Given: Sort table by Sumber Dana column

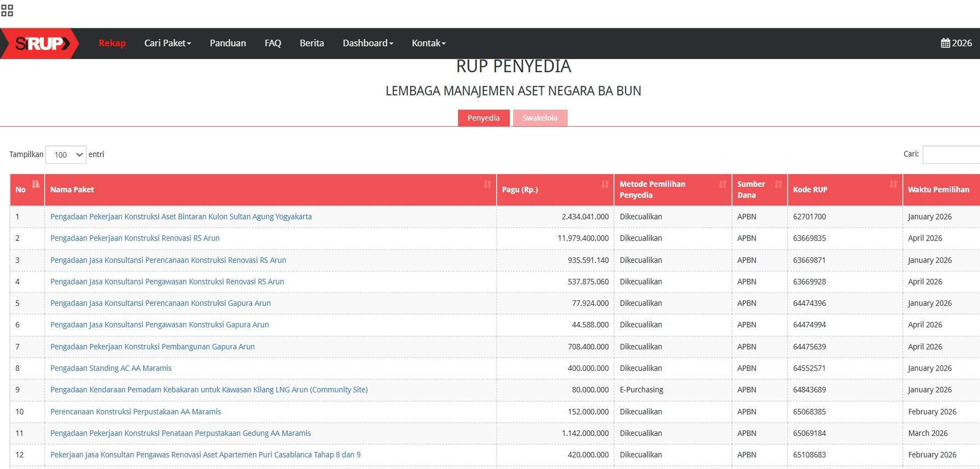Looking at the screenshot, I should 760,190.
